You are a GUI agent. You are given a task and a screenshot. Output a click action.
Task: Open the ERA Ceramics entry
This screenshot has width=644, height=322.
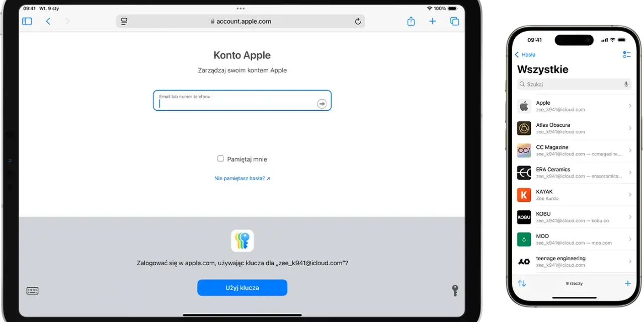574,173
